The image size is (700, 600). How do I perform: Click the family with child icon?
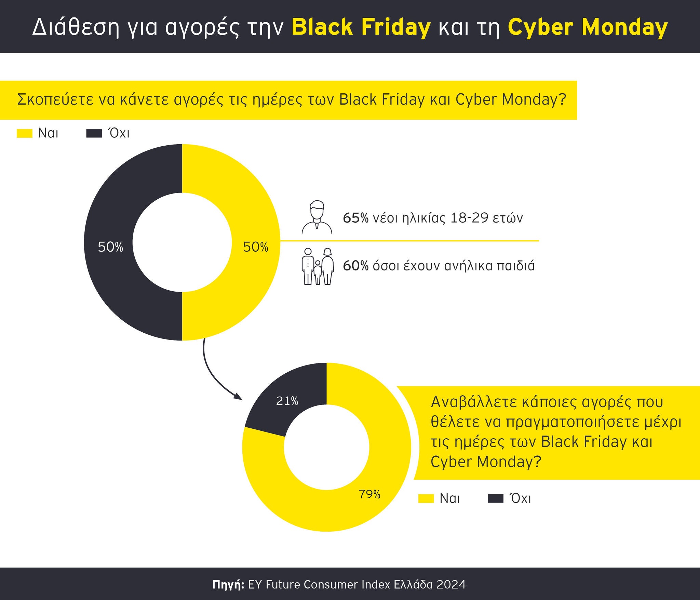[318, 266]
